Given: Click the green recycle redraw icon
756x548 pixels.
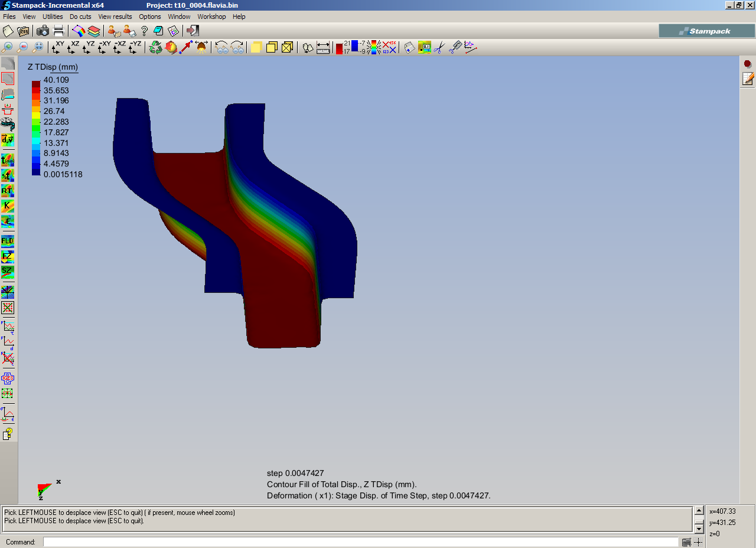Looking at the screenshot, I should point(155,48).
